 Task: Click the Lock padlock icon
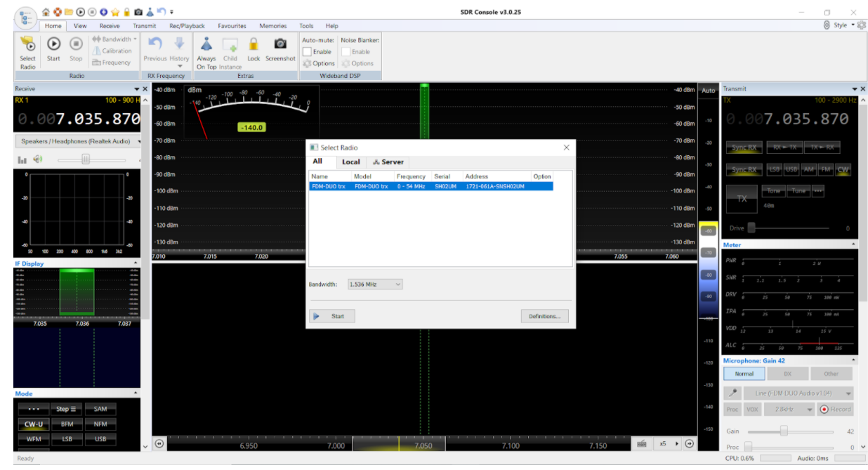[254, 44]
